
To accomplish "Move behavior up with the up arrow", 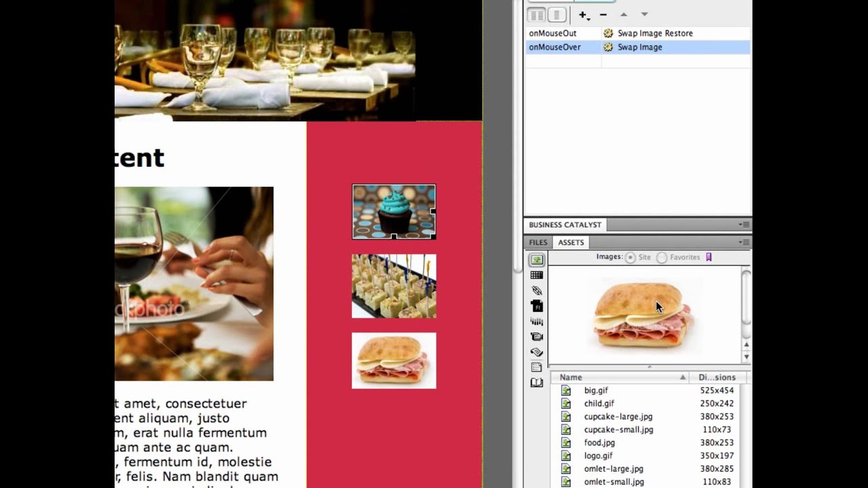I will tap(624, 14).
